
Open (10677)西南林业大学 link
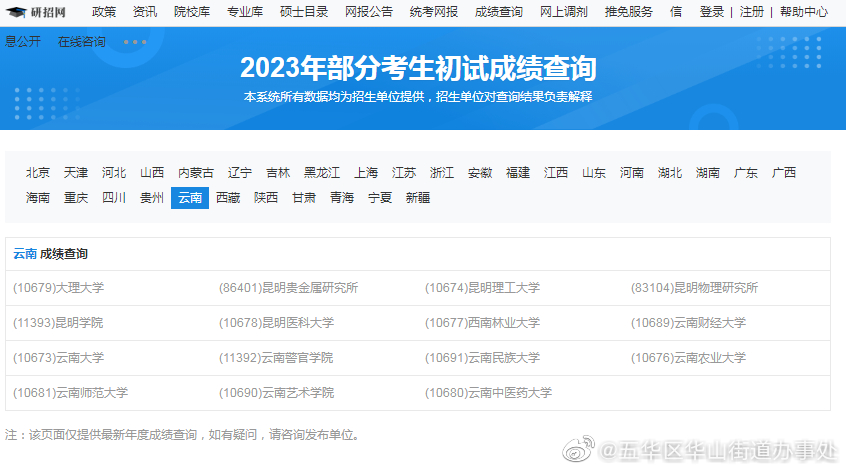pyautogui.click(x=482, y=323)
